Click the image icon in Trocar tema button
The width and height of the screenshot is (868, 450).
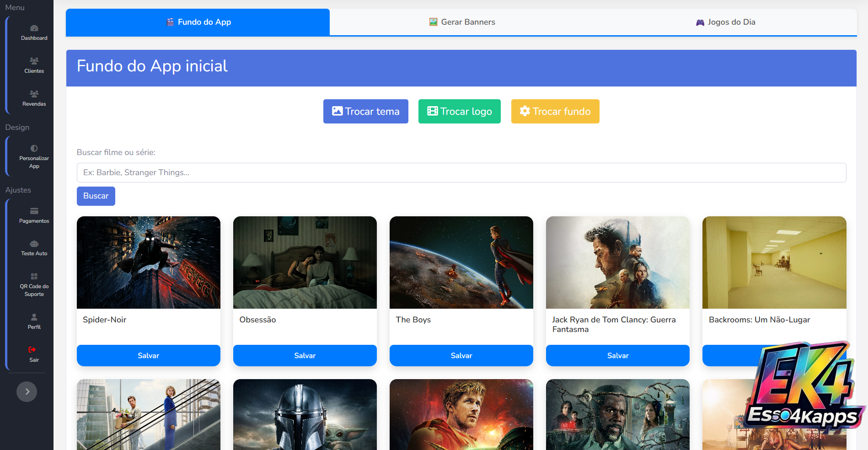[337, 111]
